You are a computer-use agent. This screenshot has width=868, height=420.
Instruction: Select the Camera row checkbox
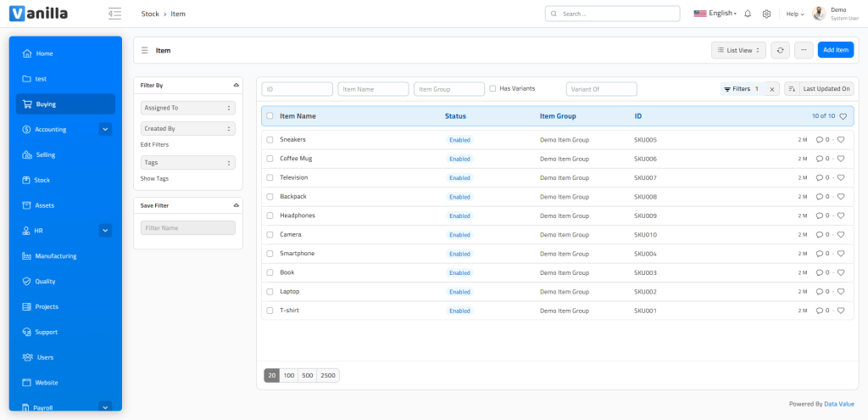[270, 234]
